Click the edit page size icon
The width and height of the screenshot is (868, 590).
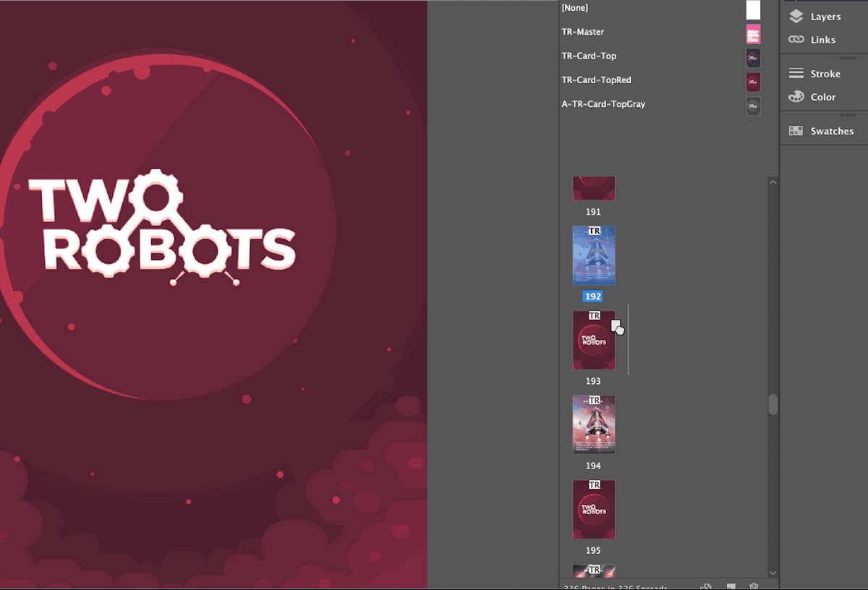[707, 586]
